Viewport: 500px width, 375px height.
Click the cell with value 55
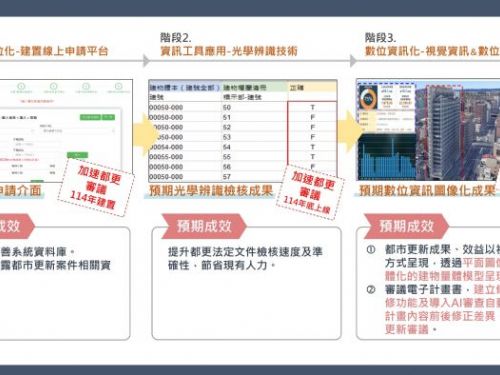pyautogui.click(x=227, y=157)
